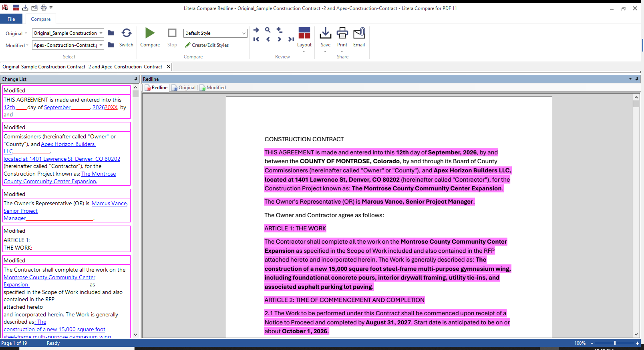This screenshot has height=350, width=644.
Task: Adjust the zoom slider handle
Action: [615, 343]
